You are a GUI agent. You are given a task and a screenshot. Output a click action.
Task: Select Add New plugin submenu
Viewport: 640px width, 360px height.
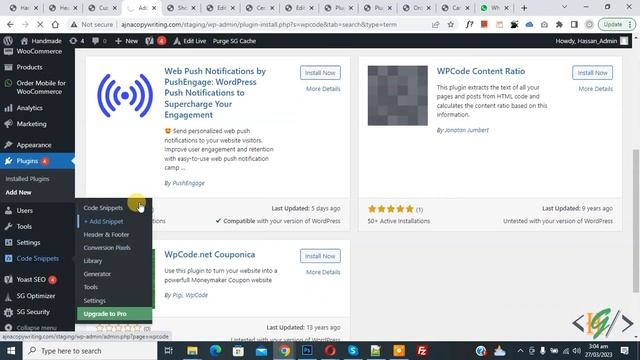[18, 192]
